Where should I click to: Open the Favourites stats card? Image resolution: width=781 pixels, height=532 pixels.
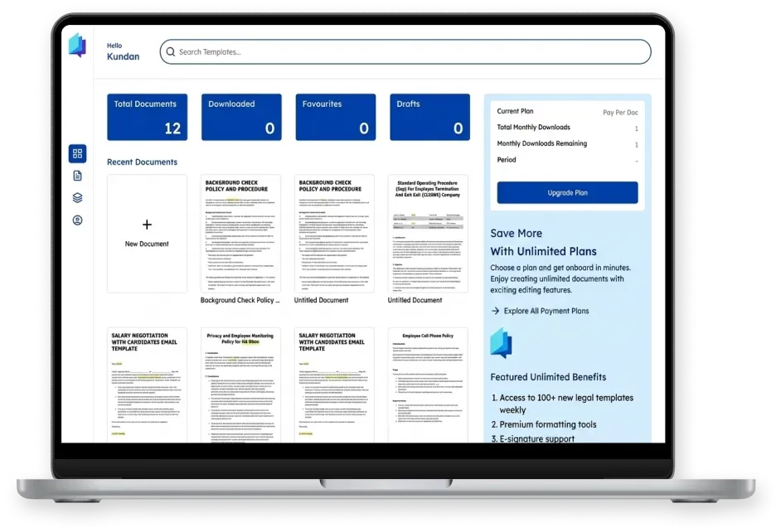tap(335, 117)
